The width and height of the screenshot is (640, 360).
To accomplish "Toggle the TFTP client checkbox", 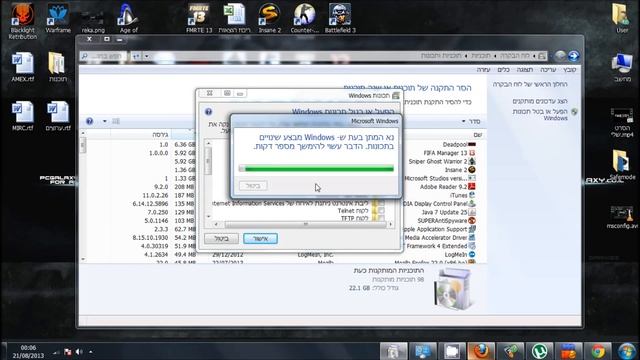I will 381,218.
